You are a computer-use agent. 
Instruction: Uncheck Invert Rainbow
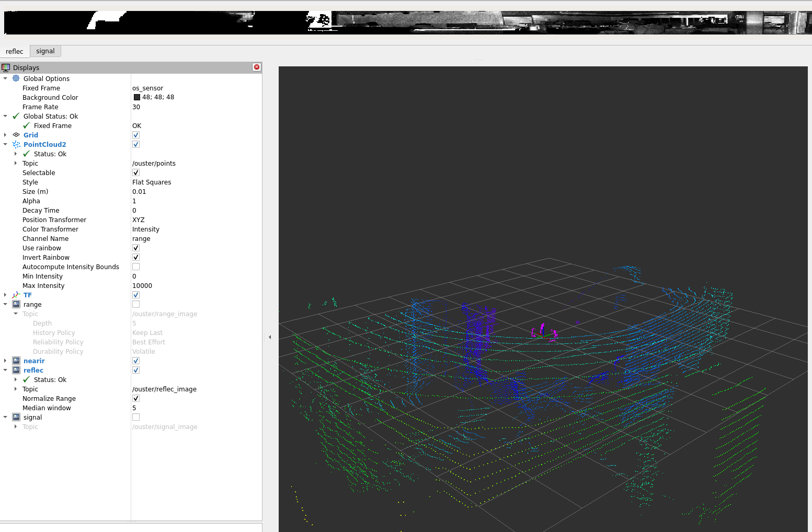(x=136, y=257)
